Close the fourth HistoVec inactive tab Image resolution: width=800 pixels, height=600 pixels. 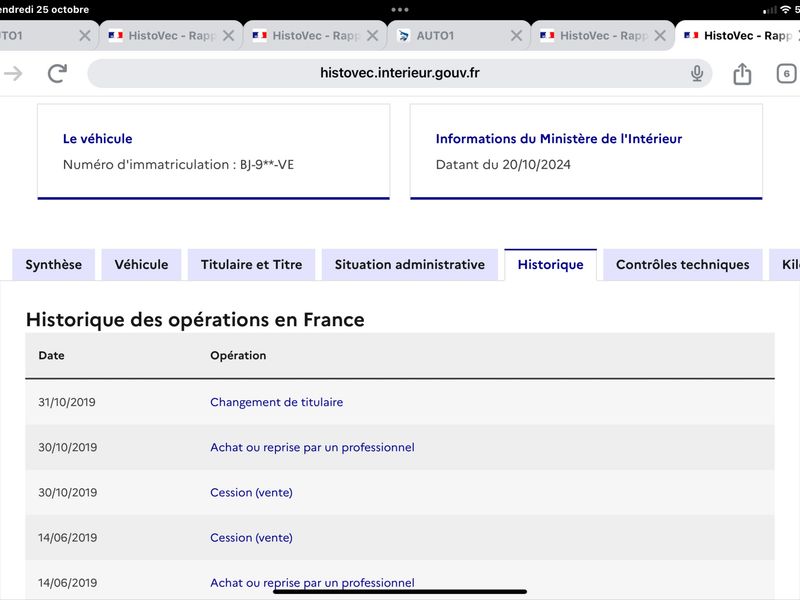tap(660, 36)
